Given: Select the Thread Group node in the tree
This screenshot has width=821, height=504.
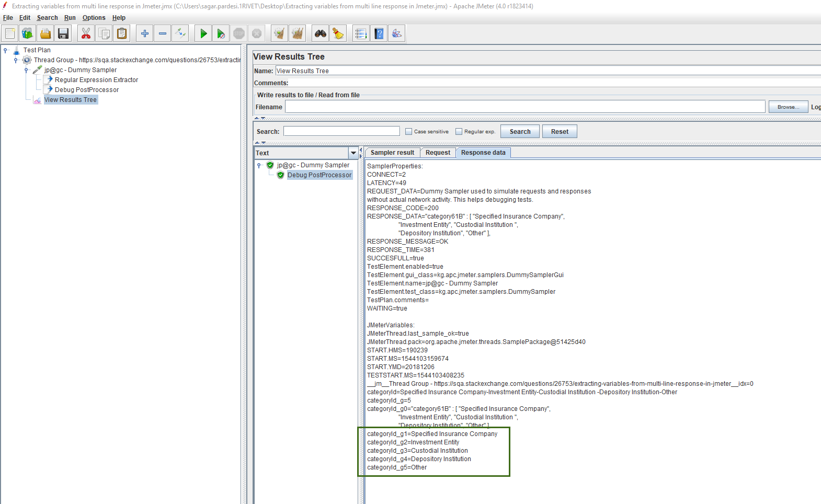Looking at the screenshot, I should coord(137,60).
